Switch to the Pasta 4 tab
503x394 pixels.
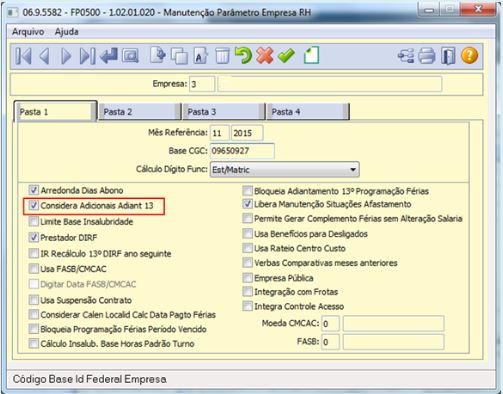click(x=308, y=112)
